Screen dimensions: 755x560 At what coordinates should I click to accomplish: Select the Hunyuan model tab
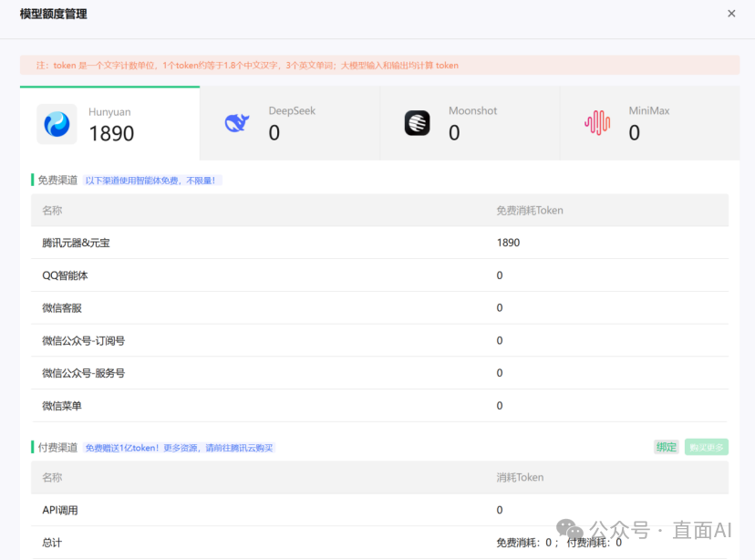click(109, 123)
